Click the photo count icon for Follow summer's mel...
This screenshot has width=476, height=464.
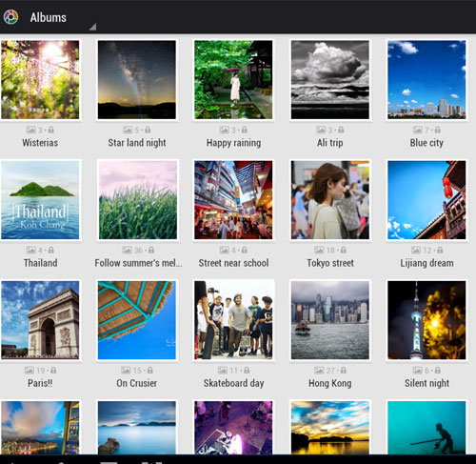click(x=127, y=250)
